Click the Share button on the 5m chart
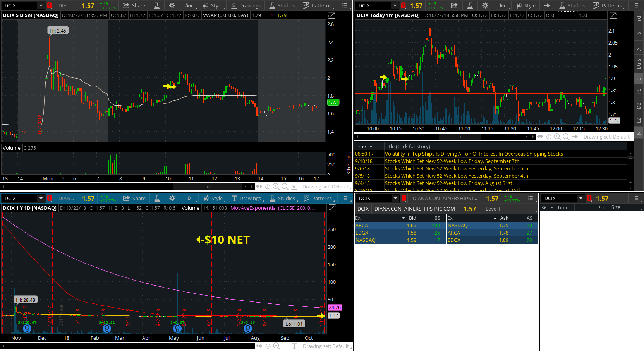644x351 pixels. (134, 5)
